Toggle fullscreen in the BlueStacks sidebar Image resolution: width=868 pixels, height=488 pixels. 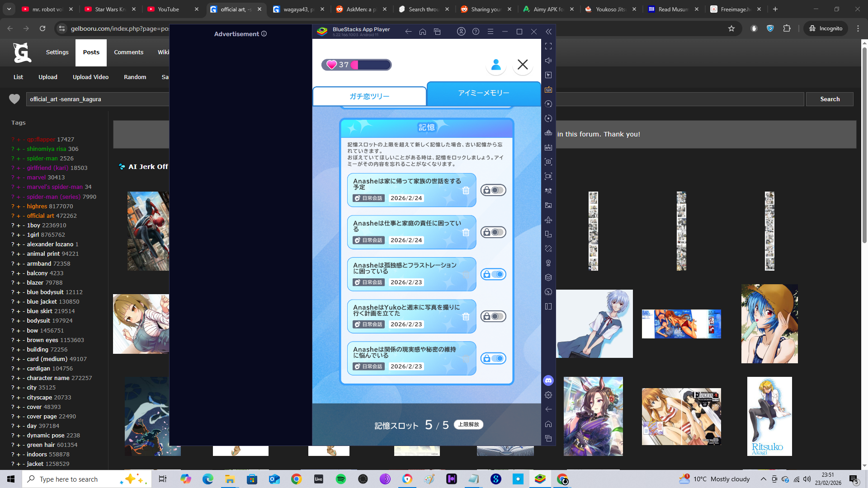[x=548, y=46]
